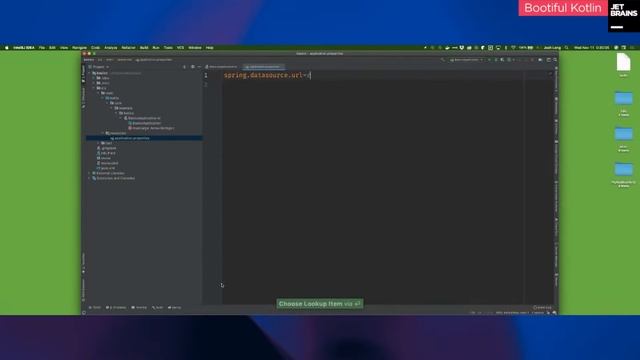This screenshot has width=640, height=360.
Task: Open the VCS menu
Action: pos(180,48)
